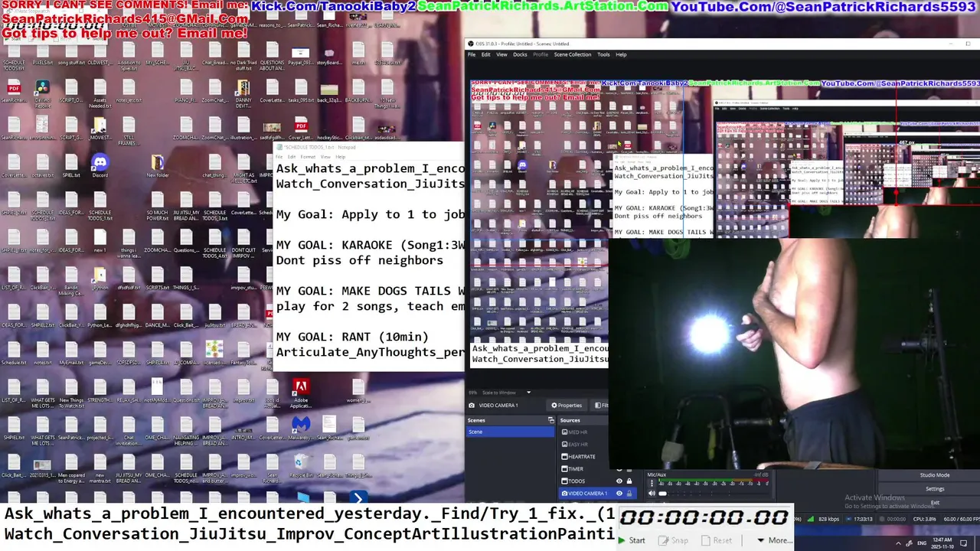This screenshot has height=551, width=980.
Task: Select the _MOVIEST folder shortcut on desktop
Action: point(100,128)
